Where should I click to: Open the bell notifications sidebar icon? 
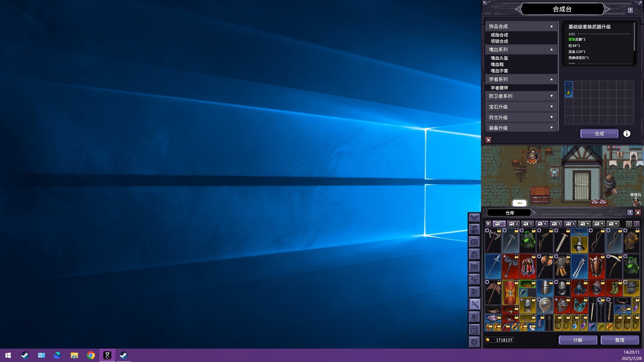(x=474, y=317)
